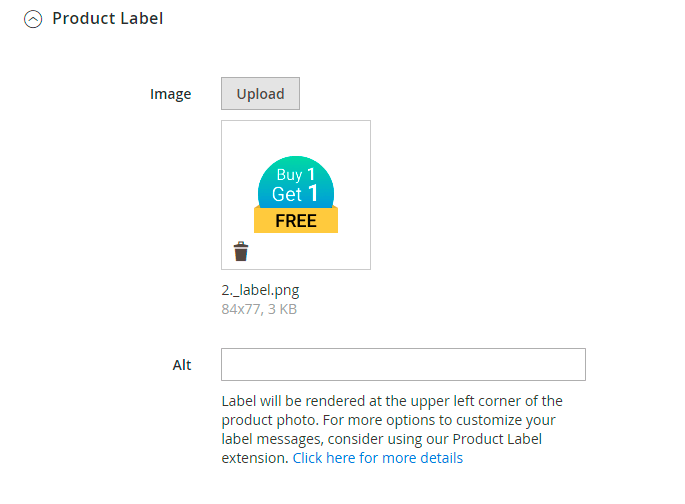
Task: Open the 'Click here for more details' link
Action: click(x=378, y=458)
